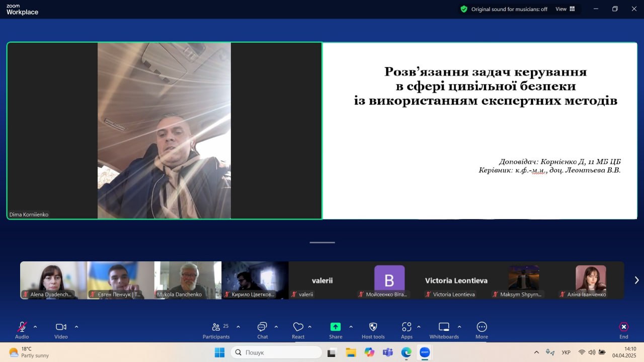
Task: Click the green encryption shield icon
Action: click(464, 9)
